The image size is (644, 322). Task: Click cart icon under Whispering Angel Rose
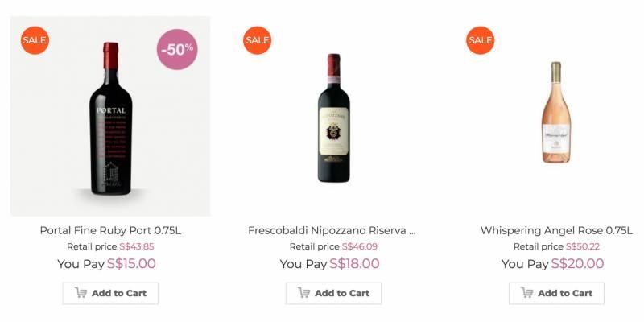click(x=527, y=293)
